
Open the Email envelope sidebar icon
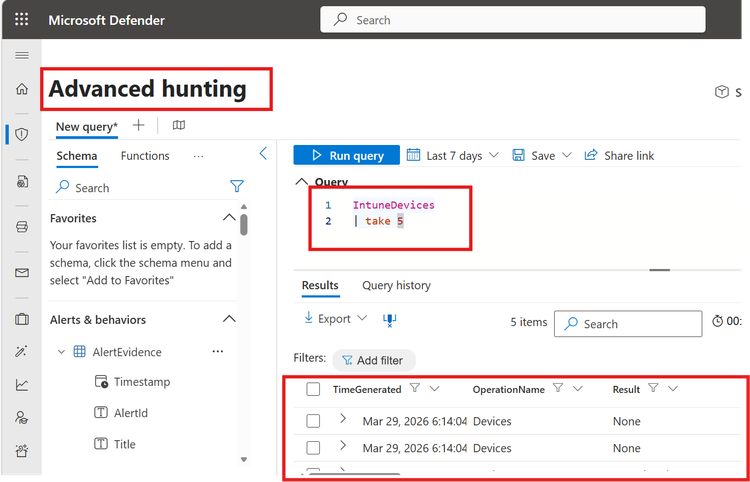point(22,273)
